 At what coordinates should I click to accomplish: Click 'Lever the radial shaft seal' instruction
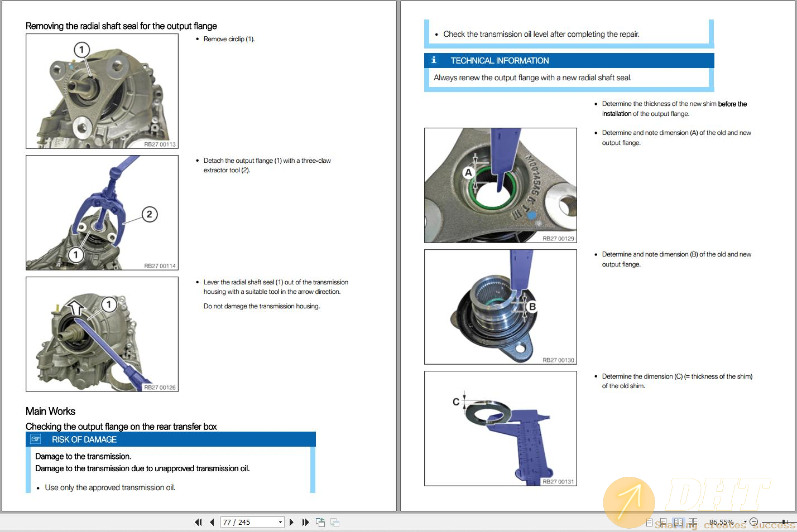tap(276, 287)
